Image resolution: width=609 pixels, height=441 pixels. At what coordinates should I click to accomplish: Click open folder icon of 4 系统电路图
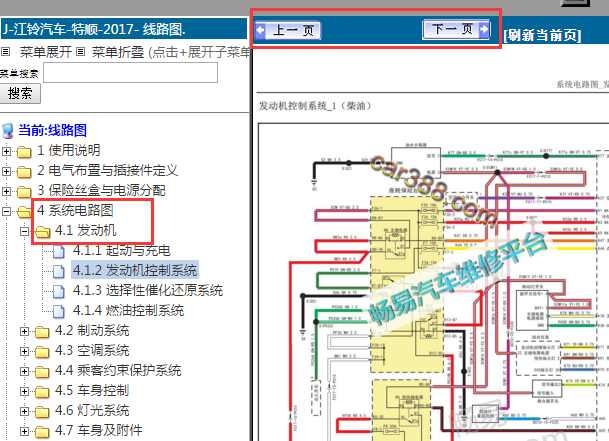(x=24, y=212)
